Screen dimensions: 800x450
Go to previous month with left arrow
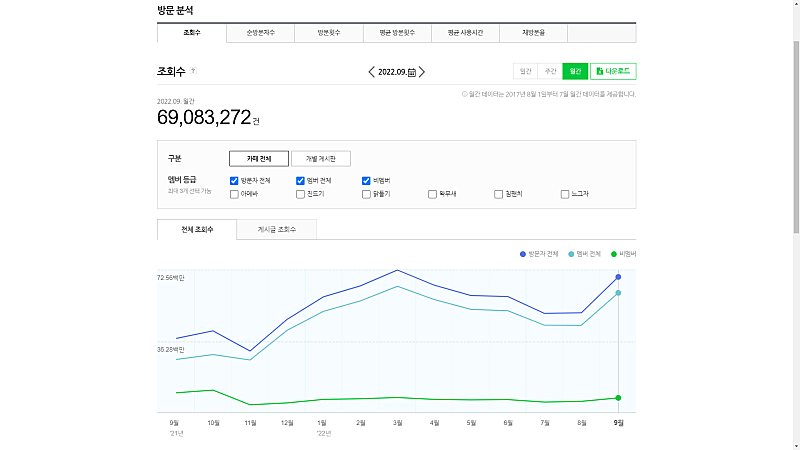tap(372, 72)
